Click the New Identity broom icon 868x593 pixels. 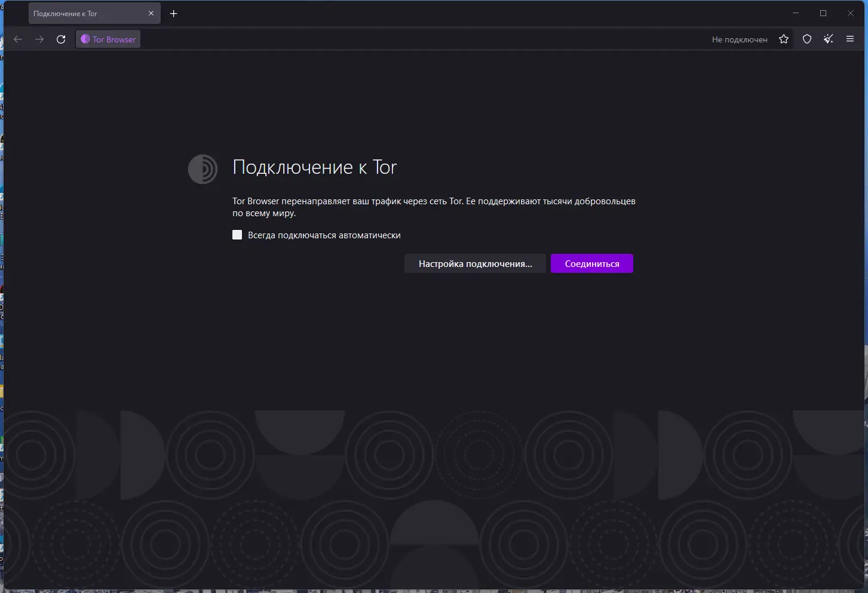pyautogui.click(x=829, y=39)
